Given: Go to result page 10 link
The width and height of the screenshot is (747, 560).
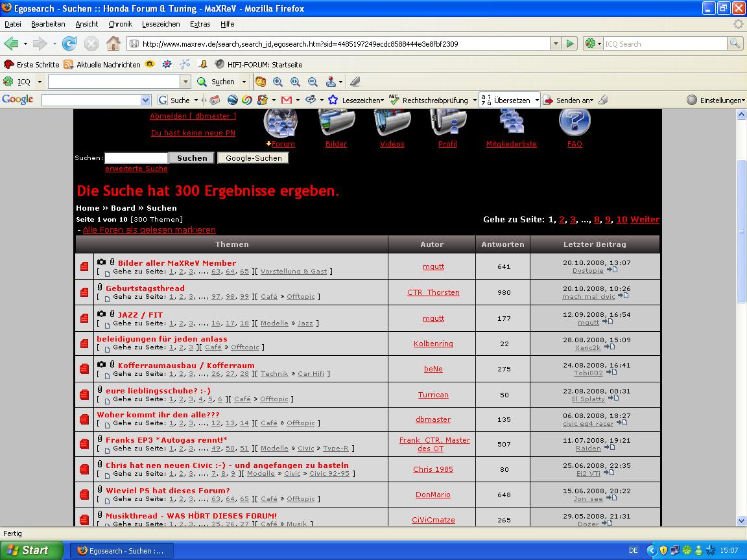Looking at the screenshot, I should [x=622, y=220].
